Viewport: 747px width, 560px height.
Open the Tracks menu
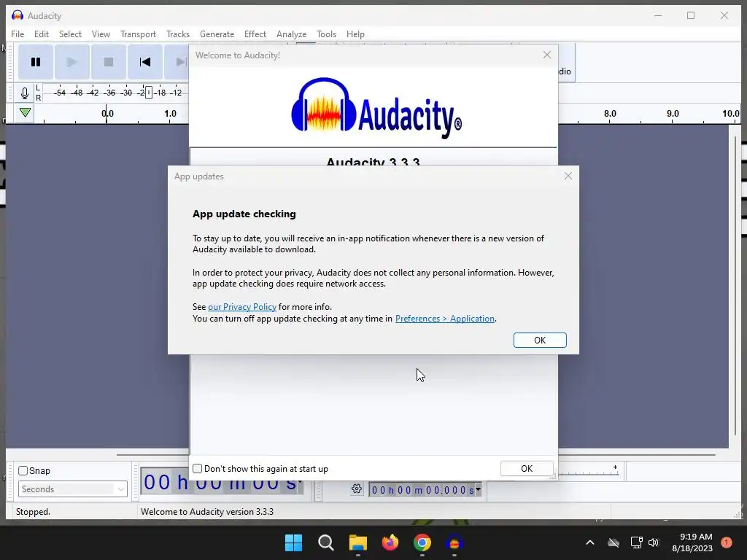178,34
